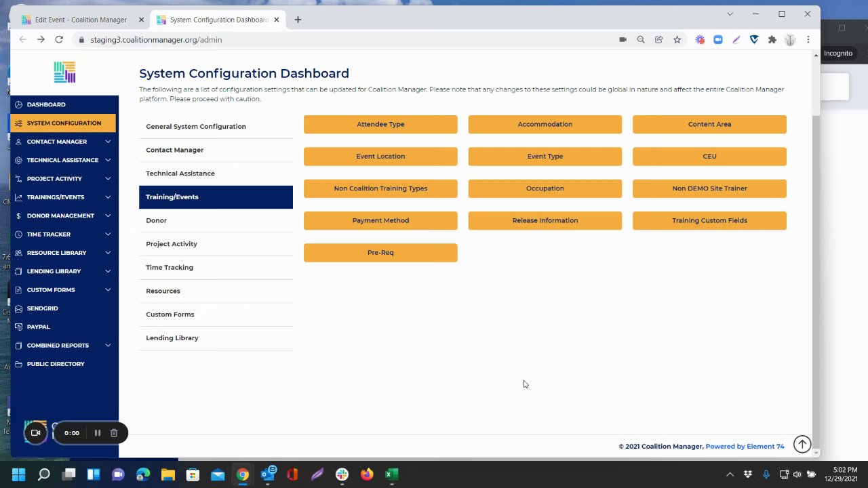Click the share page icon in address bar
Viewport: 868px width, 488px height.
point(658,40)
